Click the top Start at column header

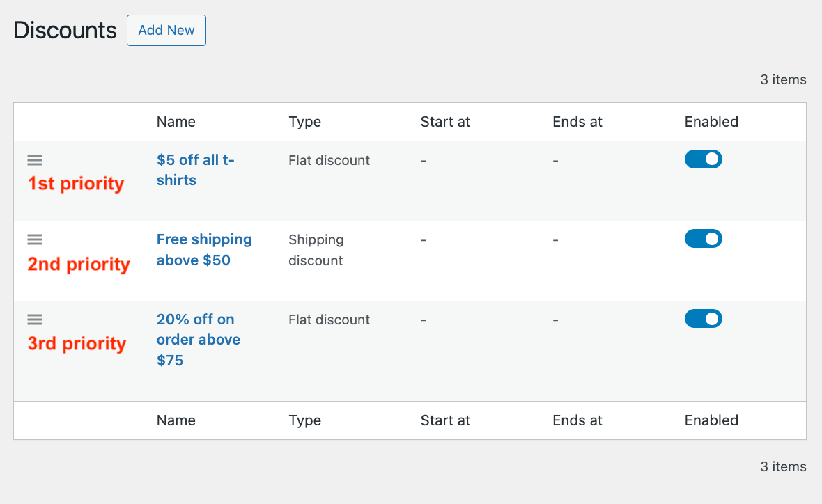[445, 122]
